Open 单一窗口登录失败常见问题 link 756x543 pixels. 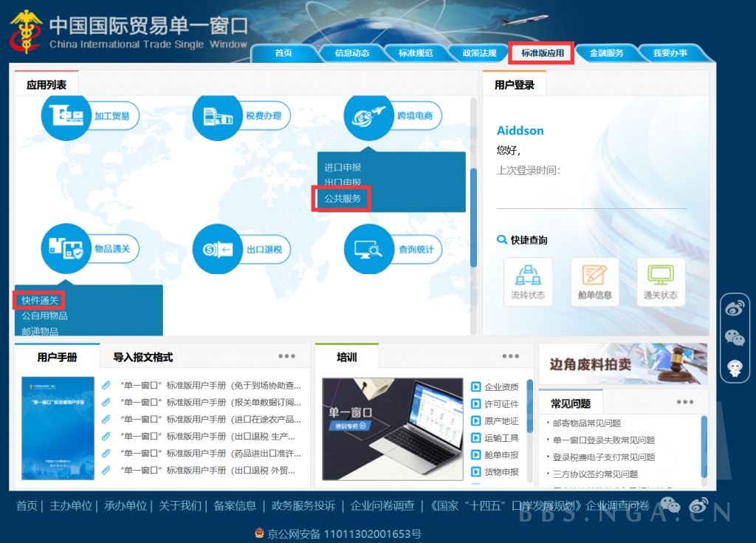click(x=604, y=440)
